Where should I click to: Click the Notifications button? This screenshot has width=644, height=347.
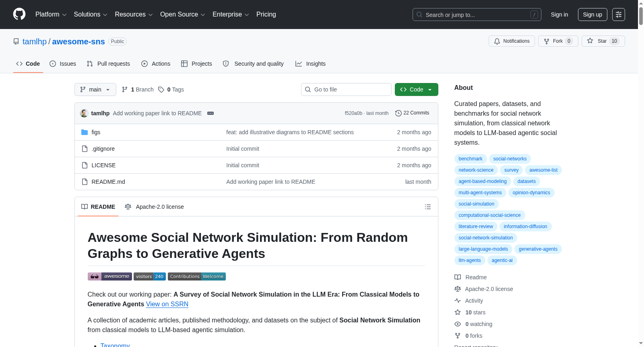pos(512,41)
